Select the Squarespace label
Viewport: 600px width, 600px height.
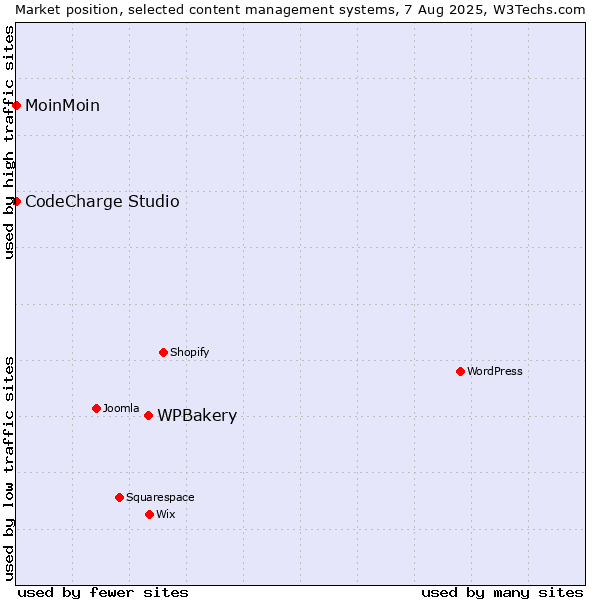point(160,497)
